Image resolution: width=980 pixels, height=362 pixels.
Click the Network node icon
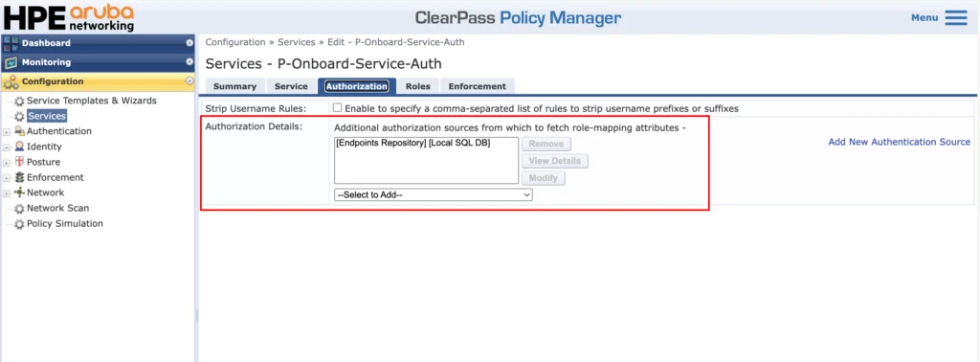(20, 192)
